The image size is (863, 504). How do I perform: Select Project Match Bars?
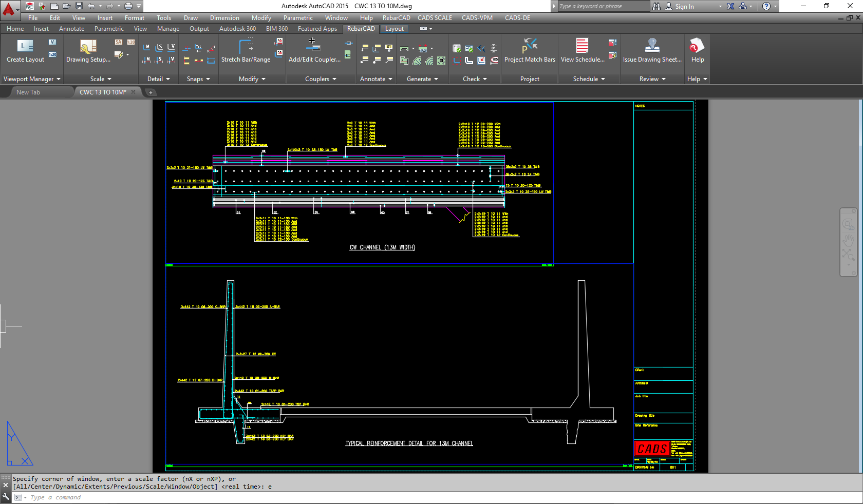(529, 51)
